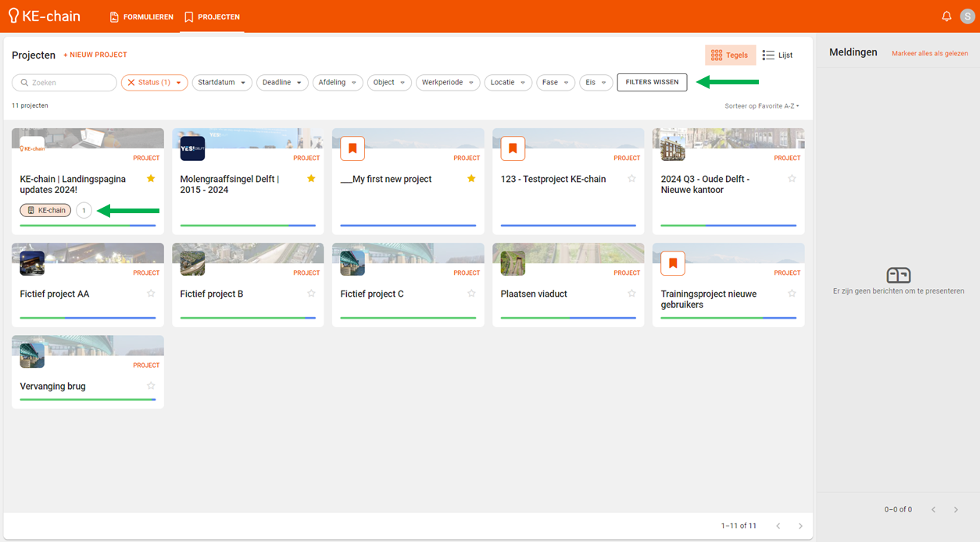Screen dimensions: 980x542
Task: Click the next page arrow in Meldingen panel
Action: (x=956, y=509)
